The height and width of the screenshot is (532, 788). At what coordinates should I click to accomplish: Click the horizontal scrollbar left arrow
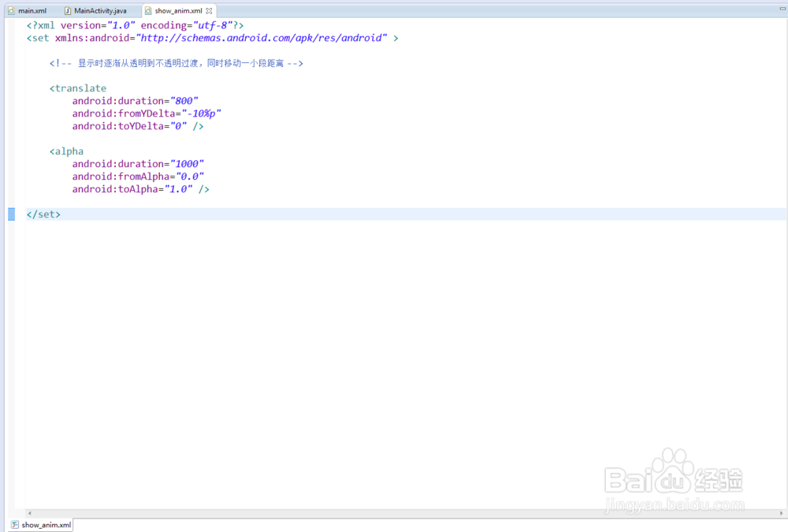[x=30, y=513]
